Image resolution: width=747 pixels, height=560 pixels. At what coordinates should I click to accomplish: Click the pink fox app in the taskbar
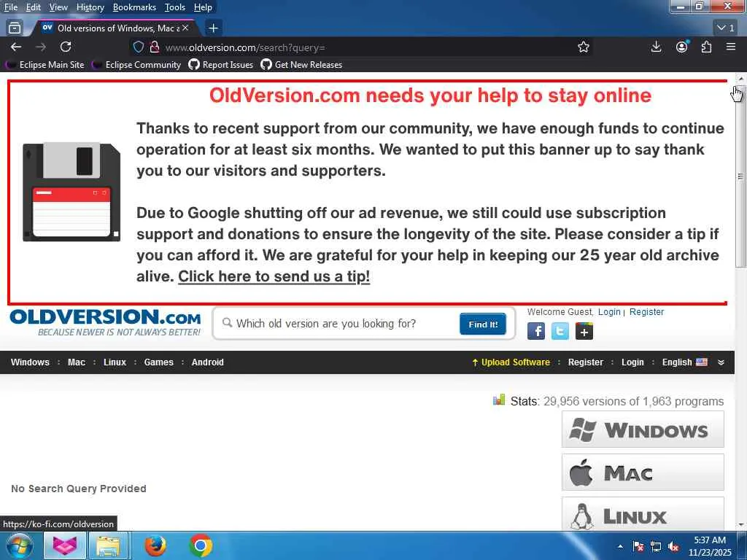(x=65, y=545)
